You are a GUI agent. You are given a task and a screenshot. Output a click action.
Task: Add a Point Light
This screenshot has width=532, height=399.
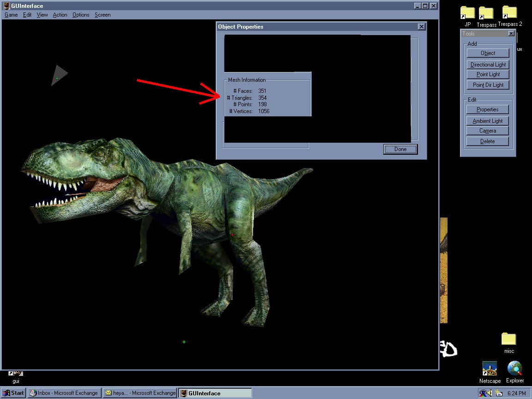tap(488, 74)
